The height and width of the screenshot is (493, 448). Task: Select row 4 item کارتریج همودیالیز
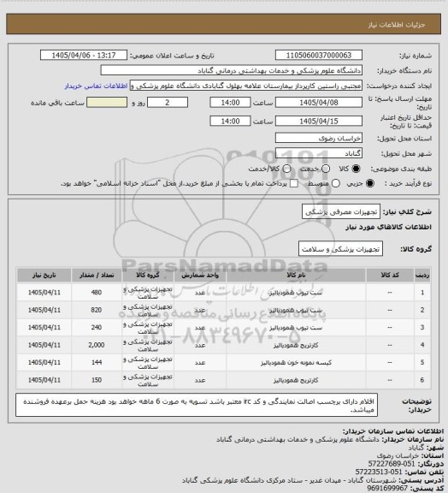296,345
